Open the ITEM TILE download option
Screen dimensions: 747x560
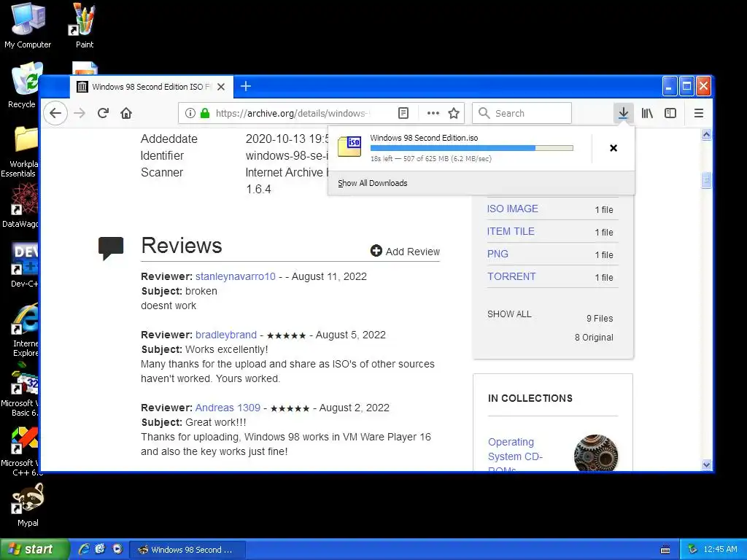point(510,231)
